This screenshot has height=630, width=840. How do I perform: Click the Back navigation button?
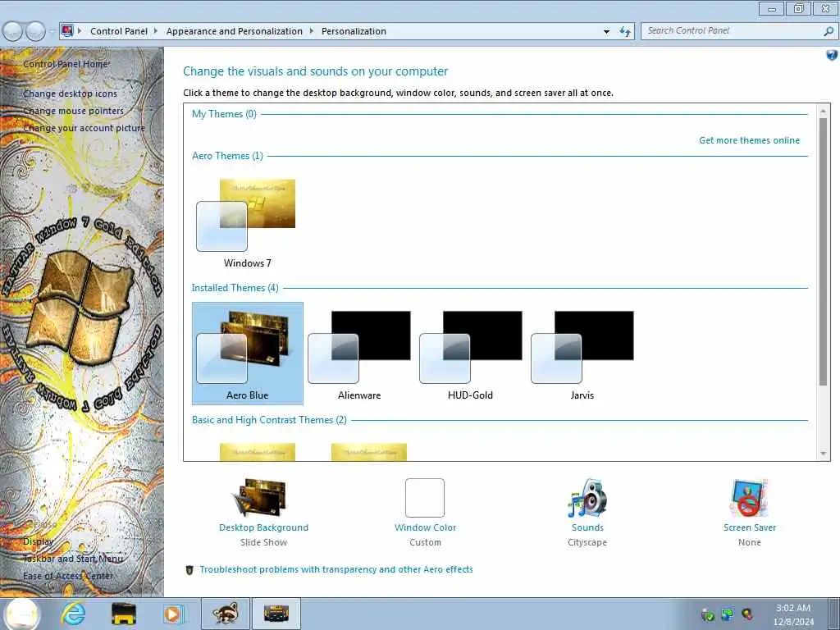point(12,31)
